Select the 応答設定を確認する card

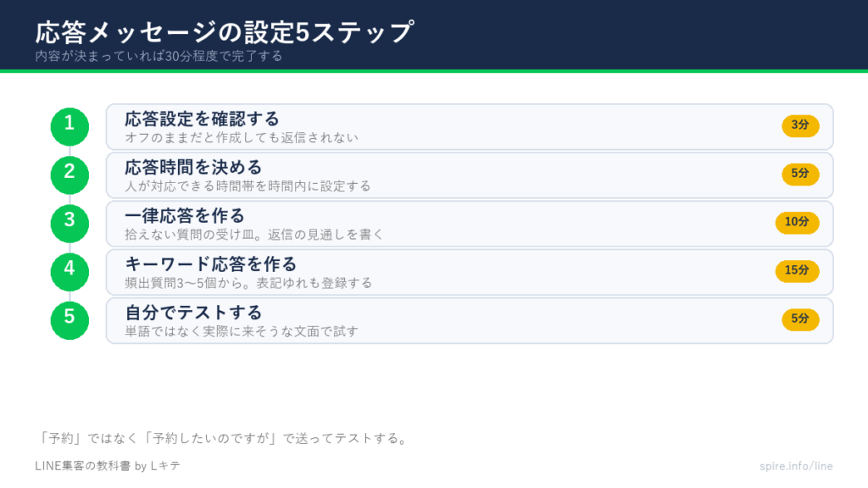pos(470,127)
